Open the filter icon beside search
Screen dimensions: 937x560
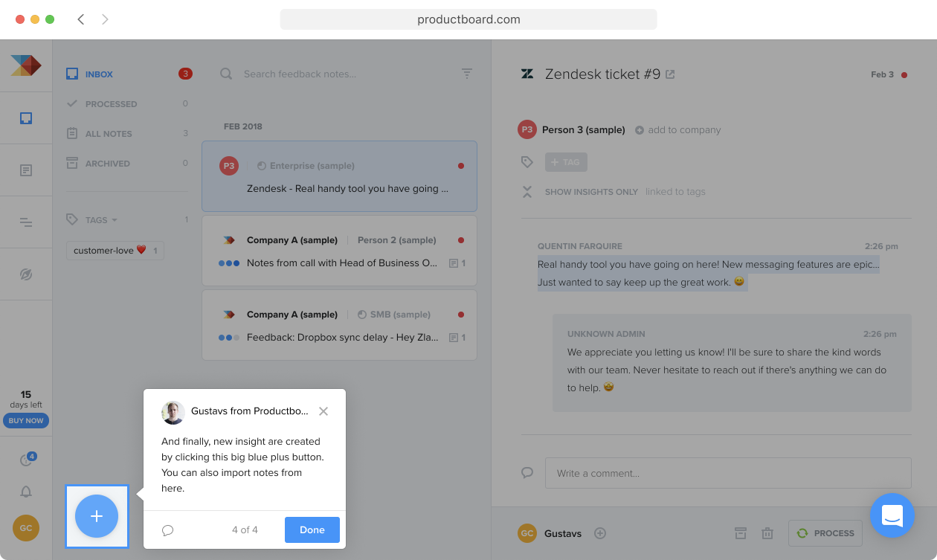click(x=467, y=74)
